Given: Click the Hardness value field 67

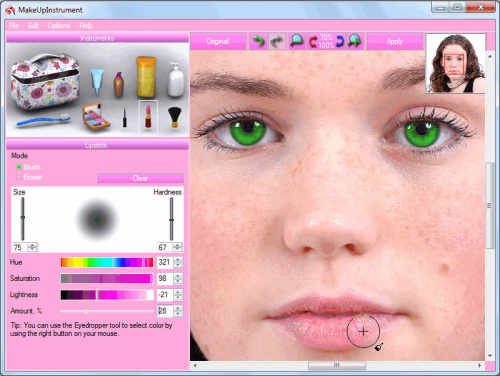Looking at the screenshot, I should click(165, 247).
